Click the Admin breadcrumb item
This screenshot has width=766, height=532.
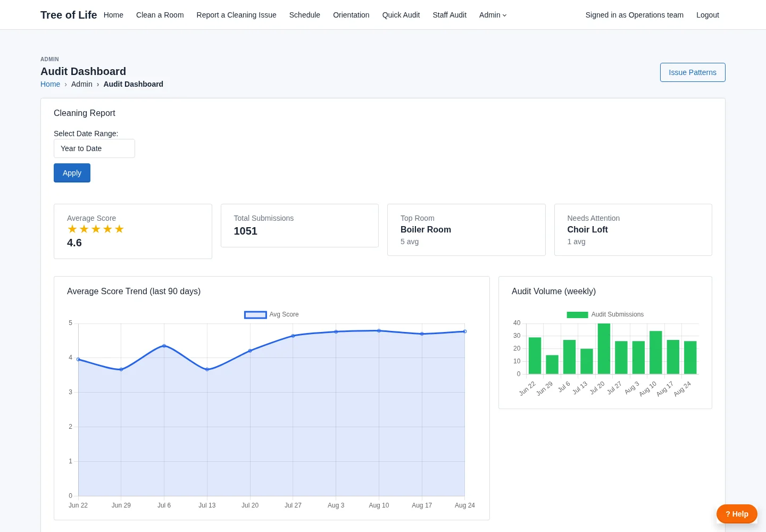point(82,84)
